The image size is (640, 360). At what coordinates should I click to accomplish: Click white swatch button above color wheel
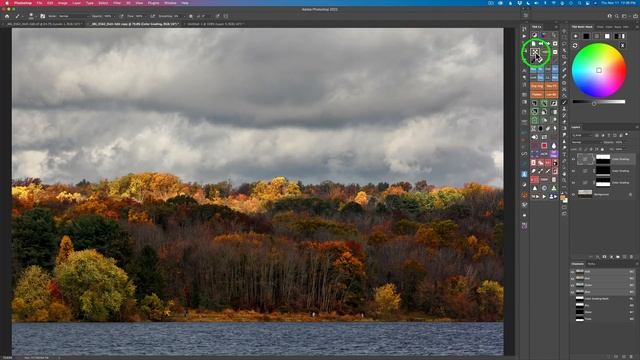coord(607,36)
